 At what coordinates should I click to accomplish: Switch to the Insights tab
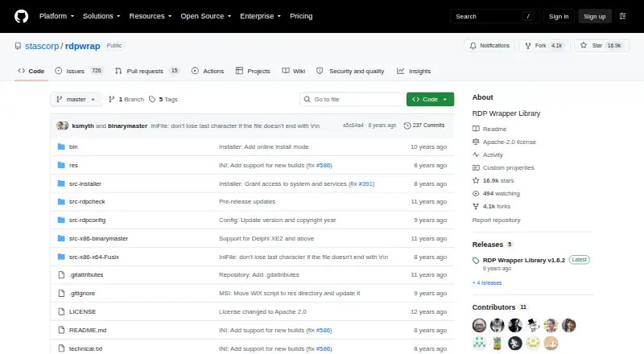(x=414, y=71)
